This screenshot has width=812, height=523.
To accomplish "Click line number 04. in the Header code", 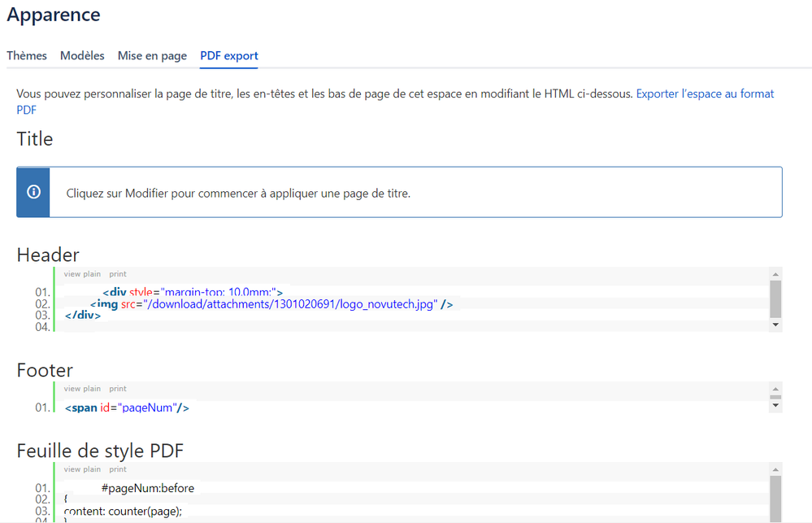I will coord(42,327).
